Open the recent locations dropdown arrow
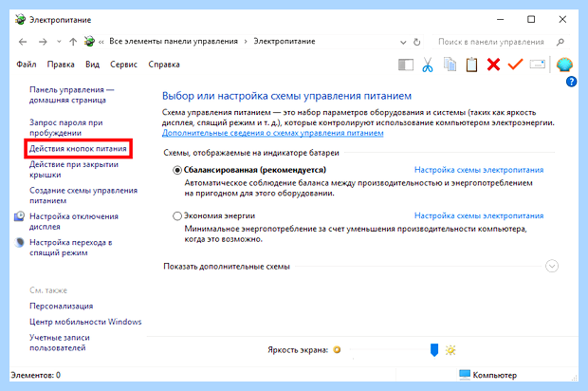Viewport: 588px width, 391px height. coord(59,42)
